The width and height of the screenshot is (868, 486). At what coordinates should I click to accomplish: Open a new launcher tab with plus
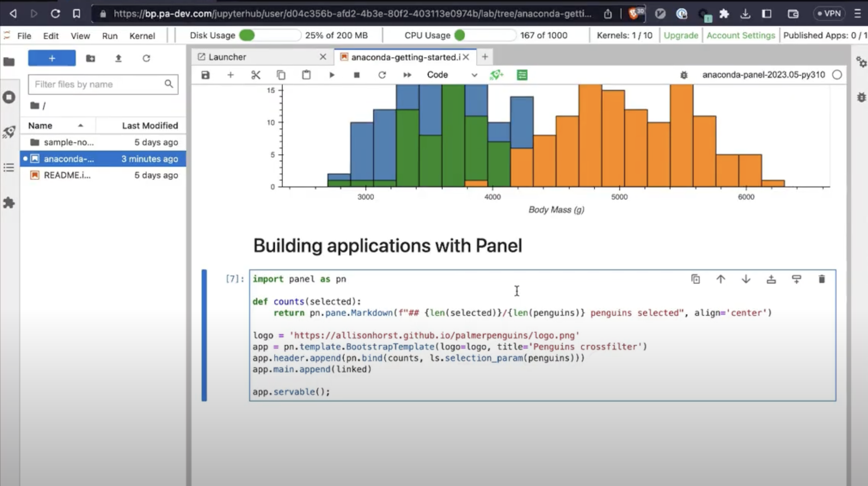pyautogui.click(x=485, y=57)
